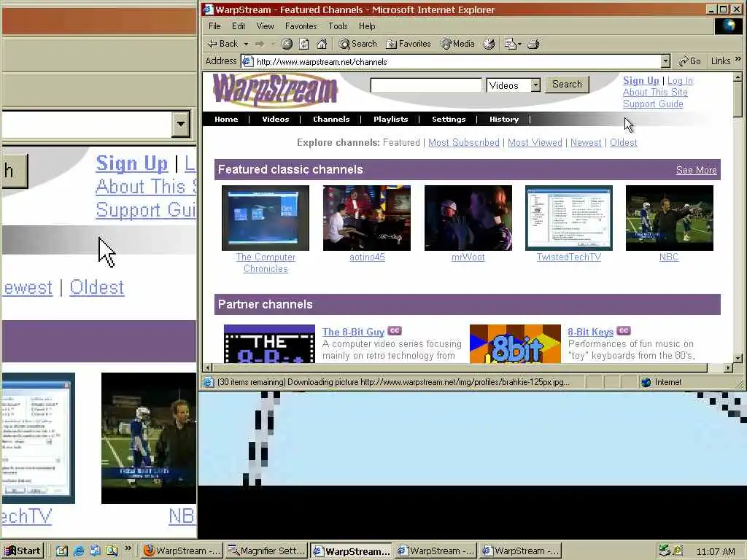The height and width of the screenshot is (560, 747).
Task: Refresh the current page
Action: tap(304, 44)
